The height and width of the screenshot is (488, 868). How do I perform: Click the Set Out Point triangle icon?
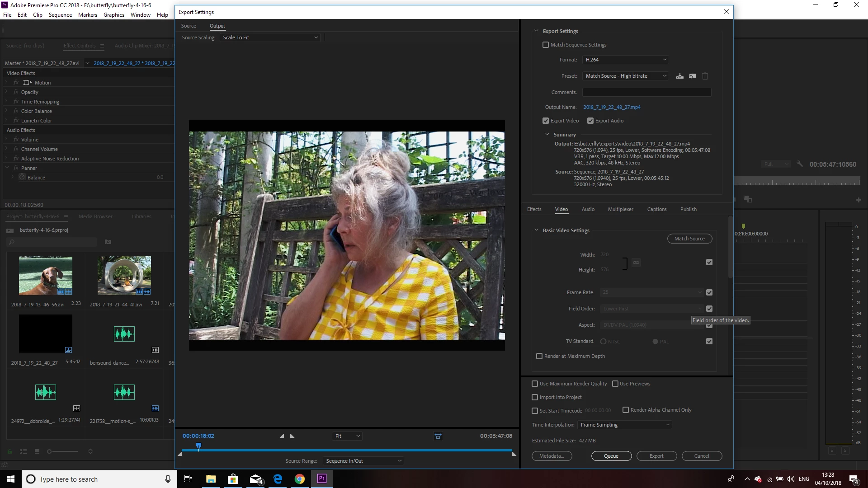[292, 436]
